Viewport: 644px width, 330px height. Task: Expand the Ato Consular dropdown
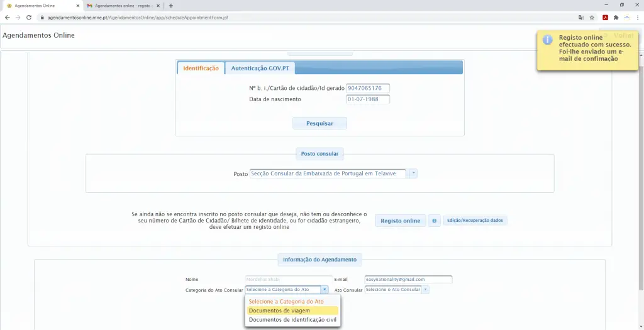(425, 290)
